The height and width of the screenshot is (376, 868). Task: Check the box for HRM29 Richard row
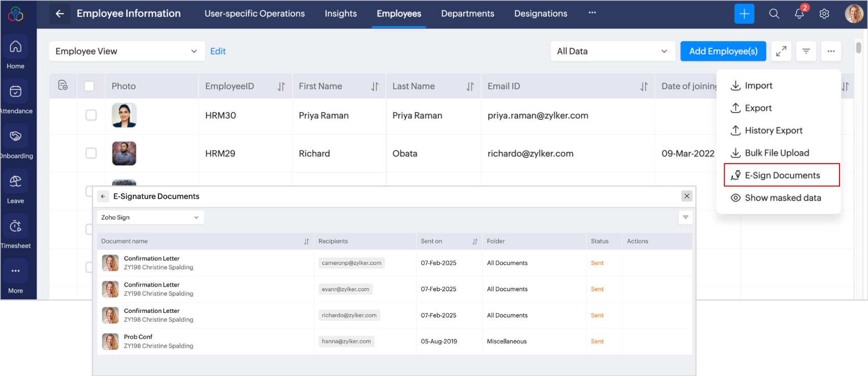(91, 153)
